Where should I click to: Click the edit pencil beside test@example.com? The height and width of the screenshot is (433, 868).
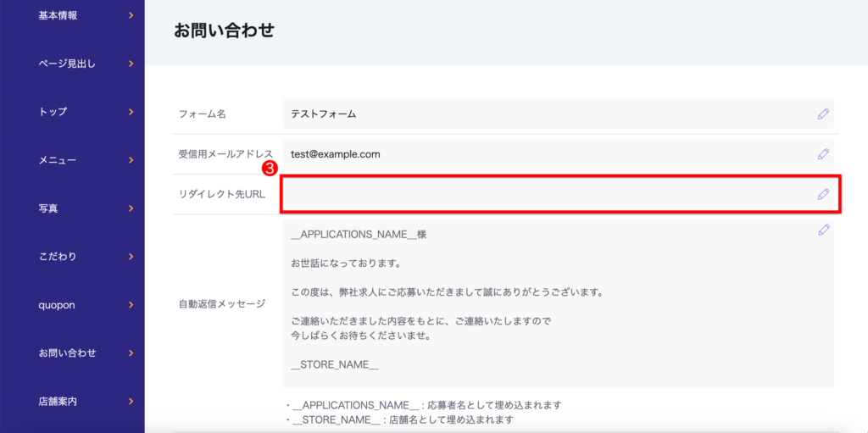tap(822, 154)
